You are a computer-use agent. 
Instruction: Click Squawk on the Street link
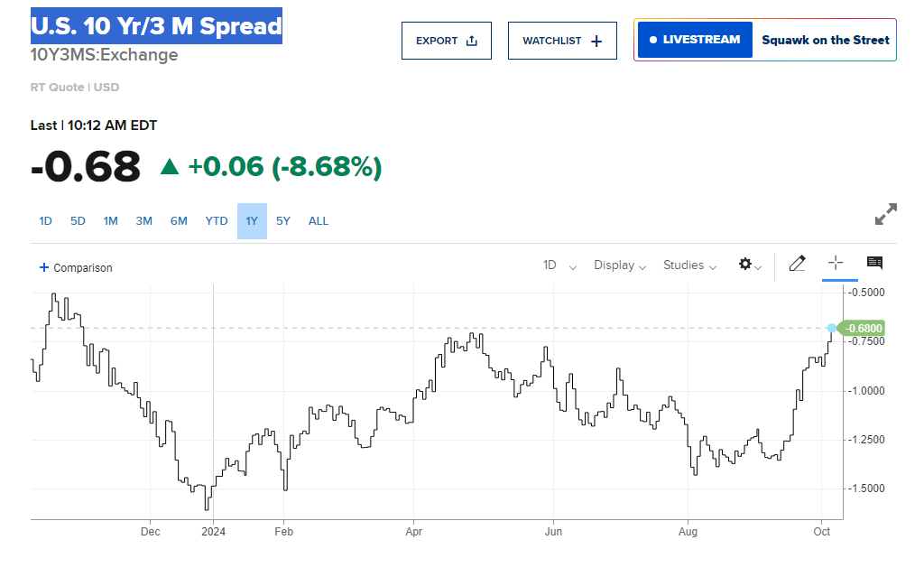click(x=825, y=40)
